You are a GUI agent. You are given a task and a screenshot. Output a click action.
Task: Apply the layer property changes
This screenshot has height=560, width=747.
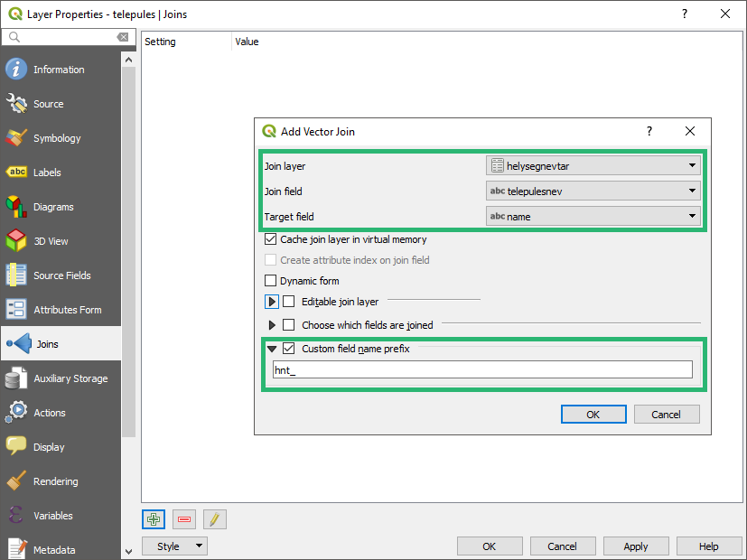[x=636, y=546]
